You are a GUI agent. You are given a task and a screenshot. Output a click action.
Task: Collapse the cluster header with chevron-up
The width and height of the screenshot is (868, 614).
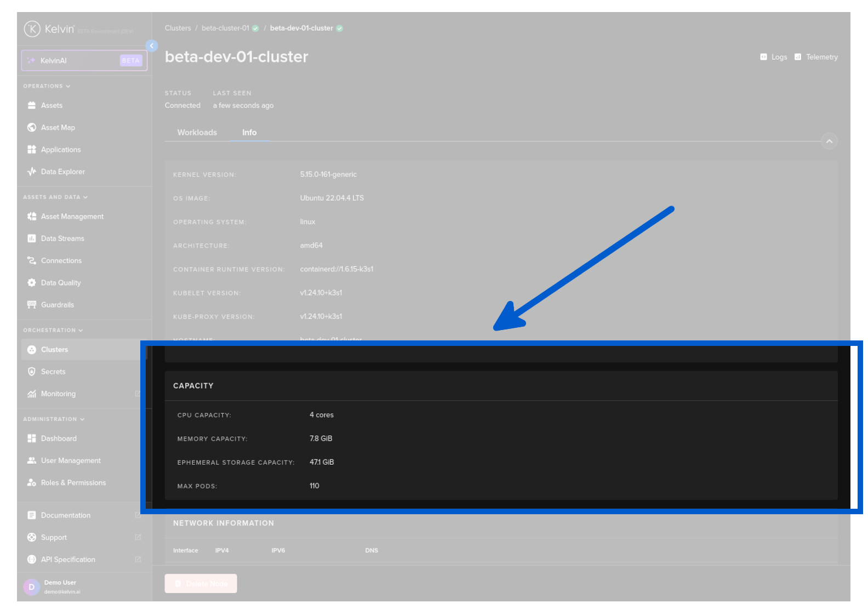click(x=829, y=141)
